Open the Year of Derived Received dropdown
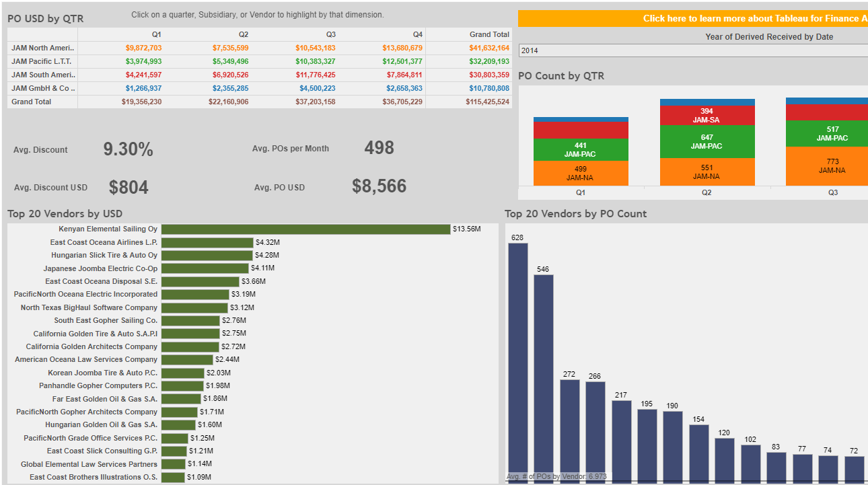This screenshot has width=868, height=485. 693,50
